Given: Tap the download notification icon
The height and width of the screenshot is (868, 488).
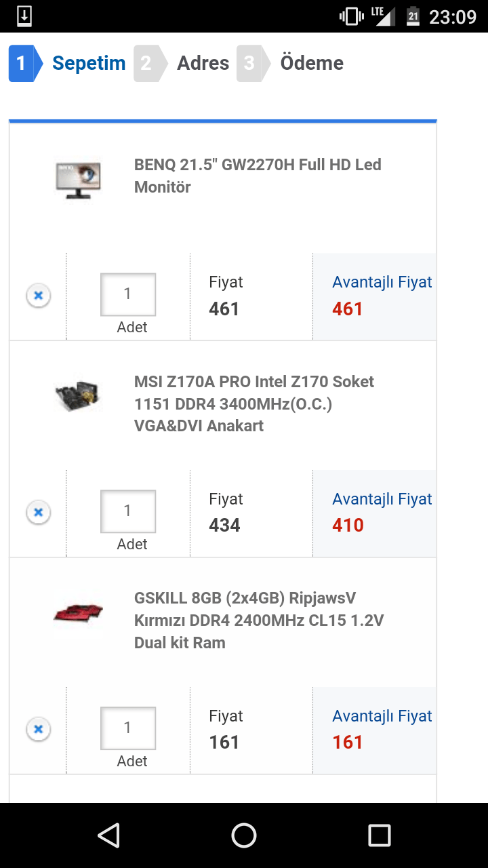Looking at the screenshot, I should pos(24,16).
